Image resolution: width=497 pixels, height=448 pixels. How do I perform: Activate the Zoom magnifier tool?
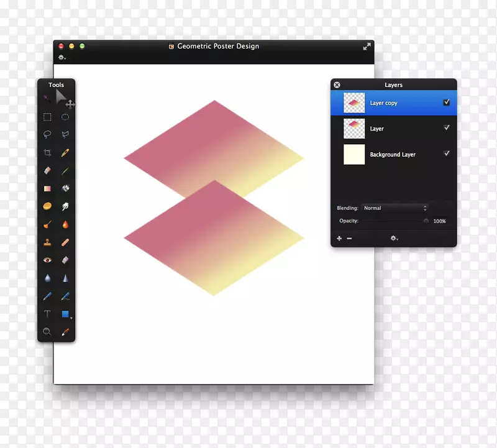(47, 331)
